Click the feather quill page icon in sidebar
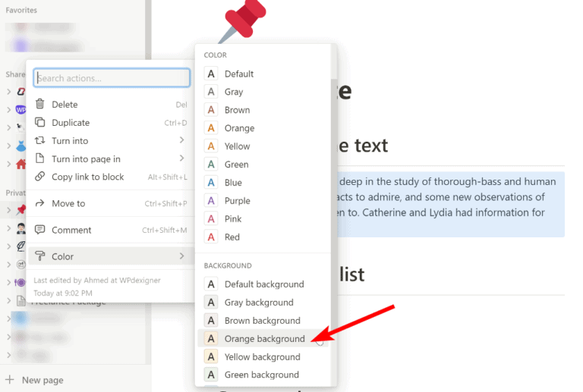 point(20,246)
